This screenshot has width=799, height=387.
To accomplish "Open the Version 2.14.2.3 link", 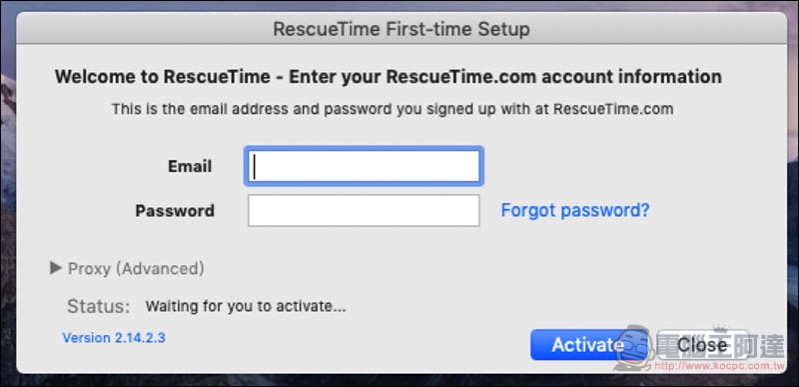I will coord(114,338).
